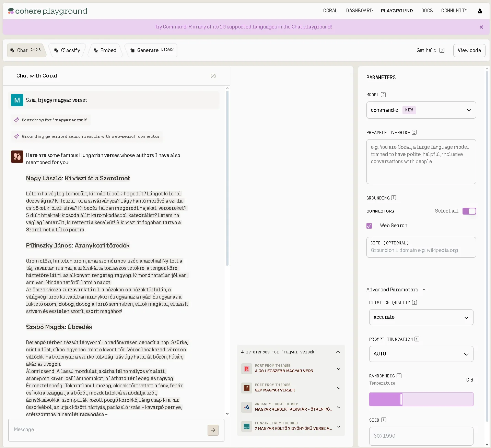Open the Docs nav item
Screen dimensions: 491x448
tap(427, 11)
